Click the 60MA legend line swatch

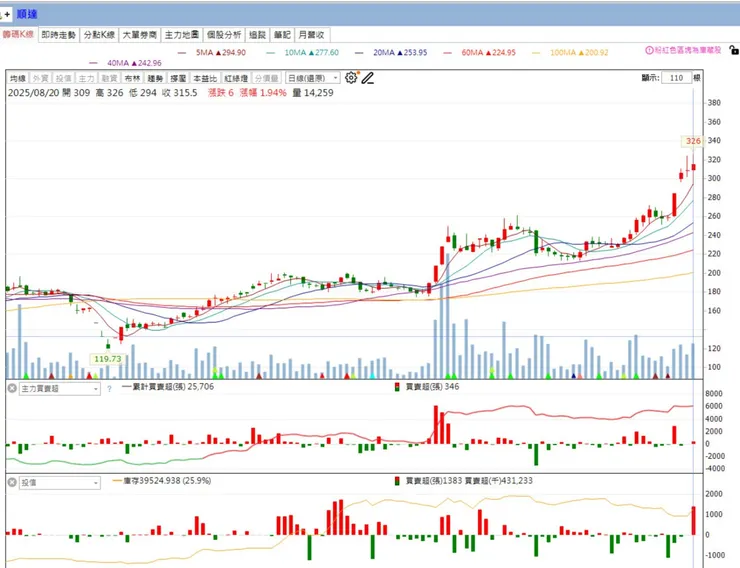pos(447,53)
